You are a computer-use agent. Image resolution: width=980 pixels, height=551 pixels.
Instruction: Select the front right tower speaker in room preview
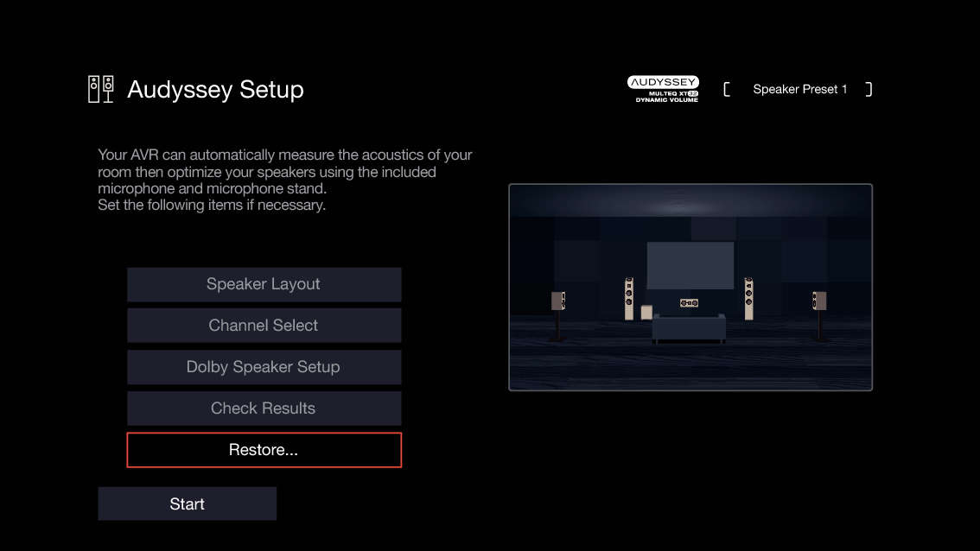coord(749,297)
